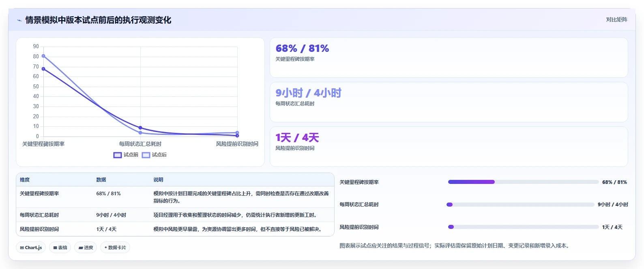Screen dimensions: 644x269
Task: Click the 风险提前识别时间 progress bar
Action: [x=523, y=227]
